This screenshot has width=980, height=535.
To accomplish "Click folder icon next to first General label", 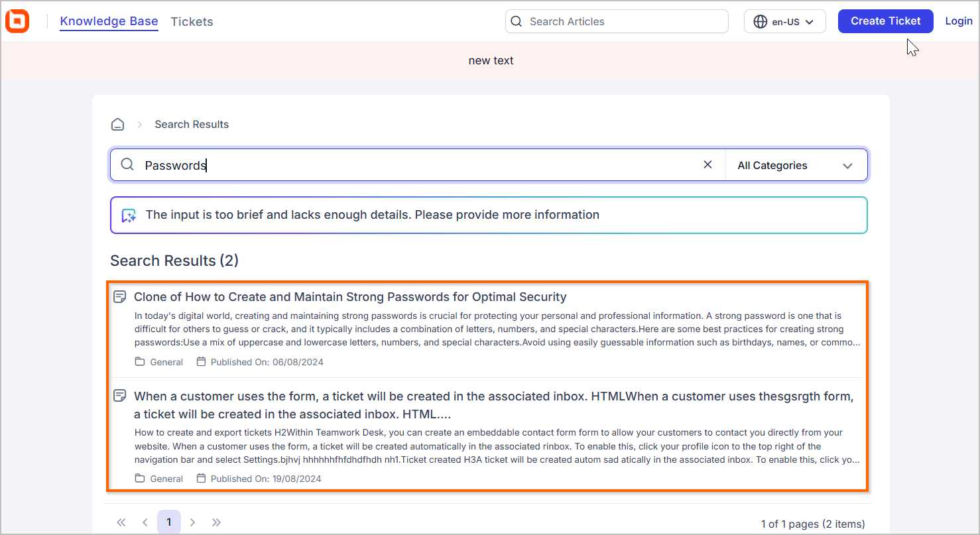I will click(x=140, y=362).
